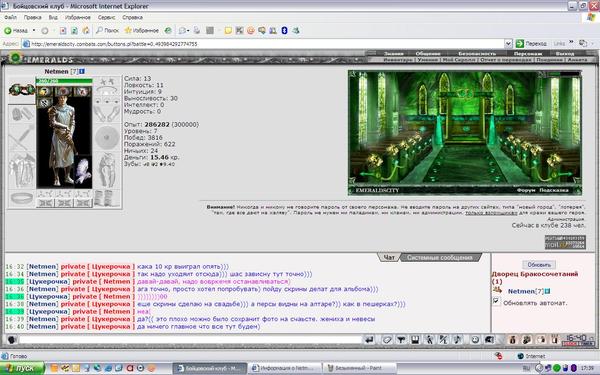Viewport: 600px width, 375px height.
Task: Open the Файл menu
Action: [10, 18]
